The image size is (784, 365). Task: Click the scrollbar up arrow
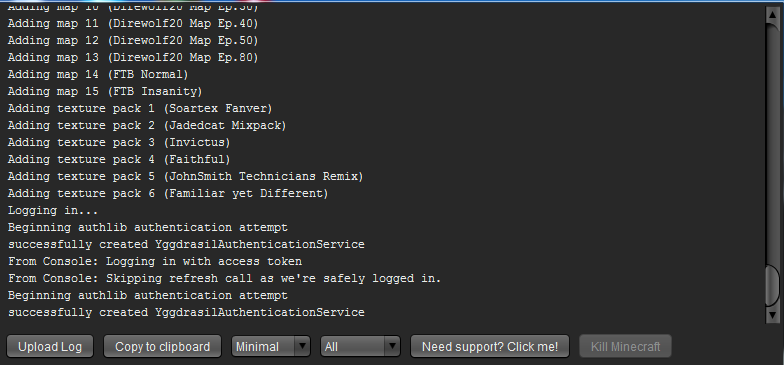click(x=772, y=14)
